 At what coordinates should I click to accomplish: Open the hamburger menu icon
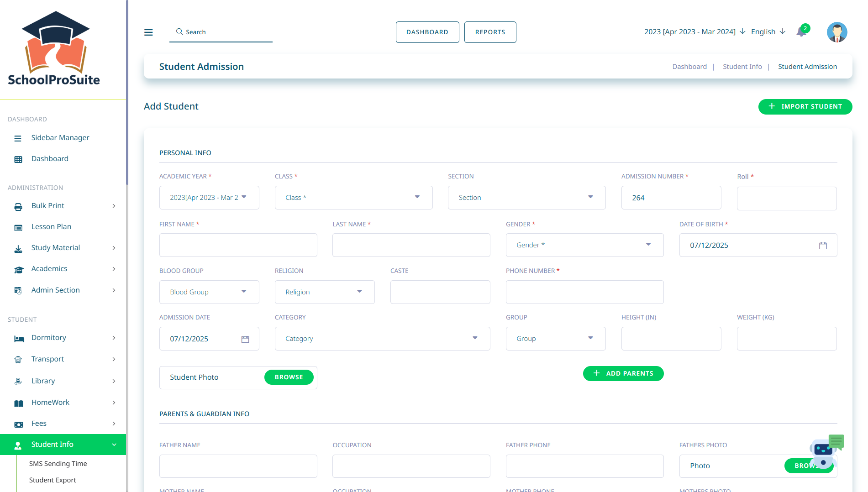pos(148,32)
